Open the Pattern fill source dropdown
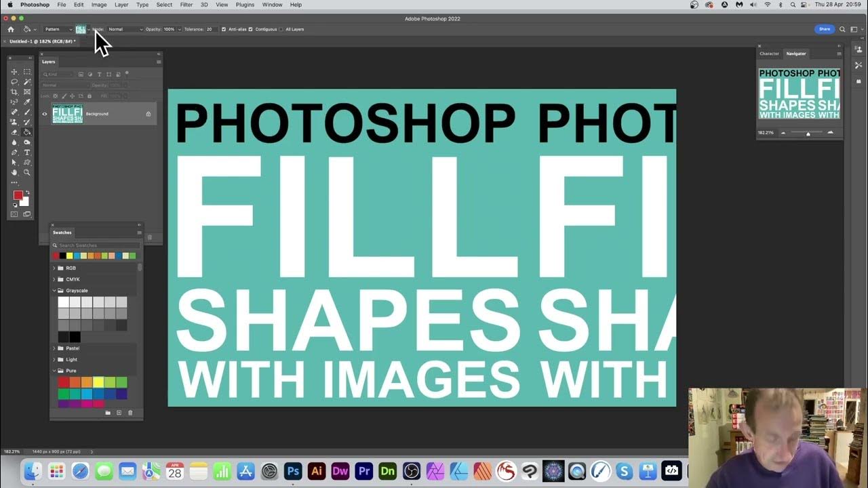868x488 pixels. click(58, 29)
